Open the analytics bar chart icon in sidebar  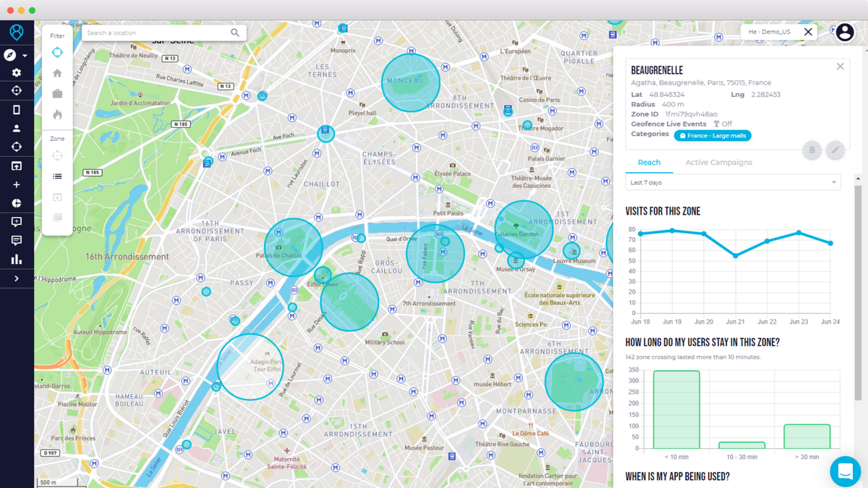point(17,259)
